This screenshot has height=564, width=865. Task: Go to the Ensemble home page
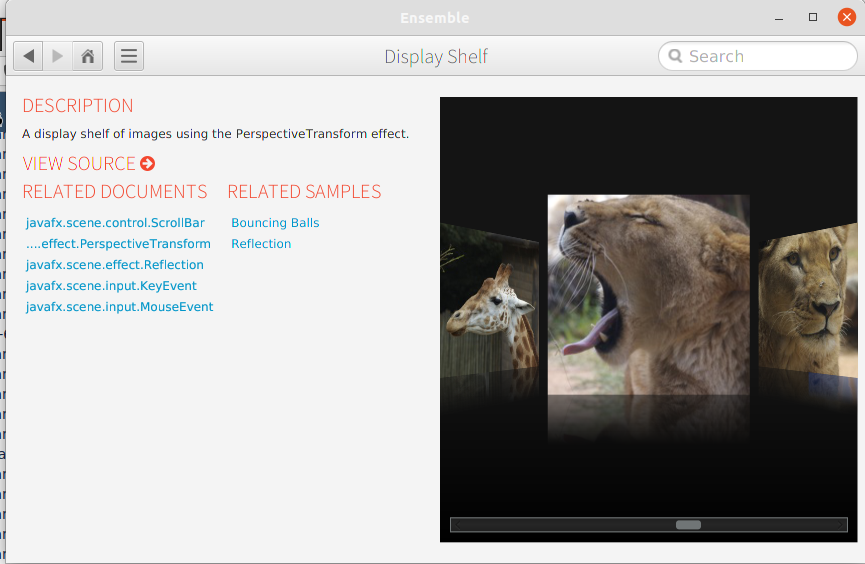click(x=88, y=56)
